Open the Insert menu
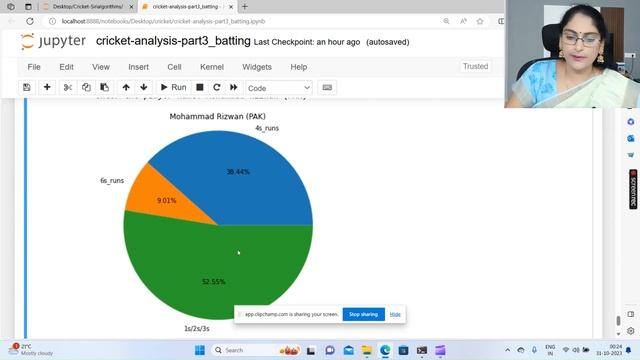Viewport: 640px width, 360px height. tap(138, 67)
